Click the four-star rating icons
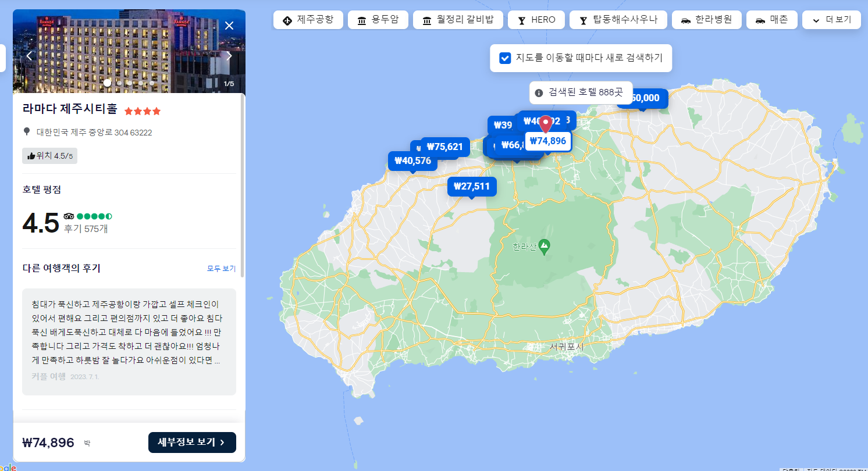868x471 pixels. click(143, 111)
